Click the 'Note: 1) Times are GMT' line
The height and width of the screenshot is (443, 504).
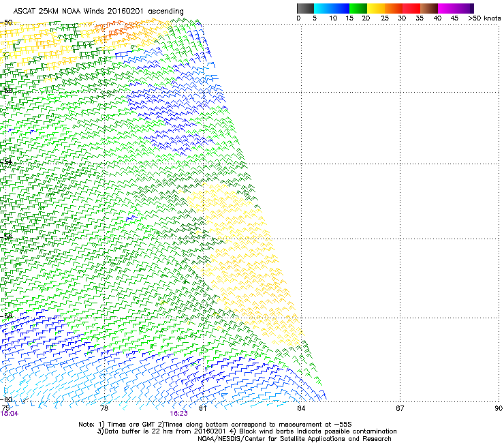pos(215,425)
